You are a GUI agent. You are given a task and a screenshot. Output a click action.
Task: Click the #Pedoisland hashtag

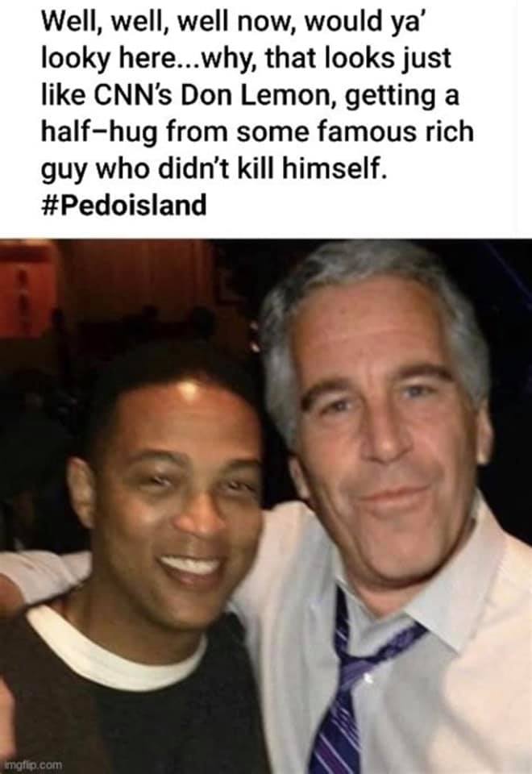(123, 205)
